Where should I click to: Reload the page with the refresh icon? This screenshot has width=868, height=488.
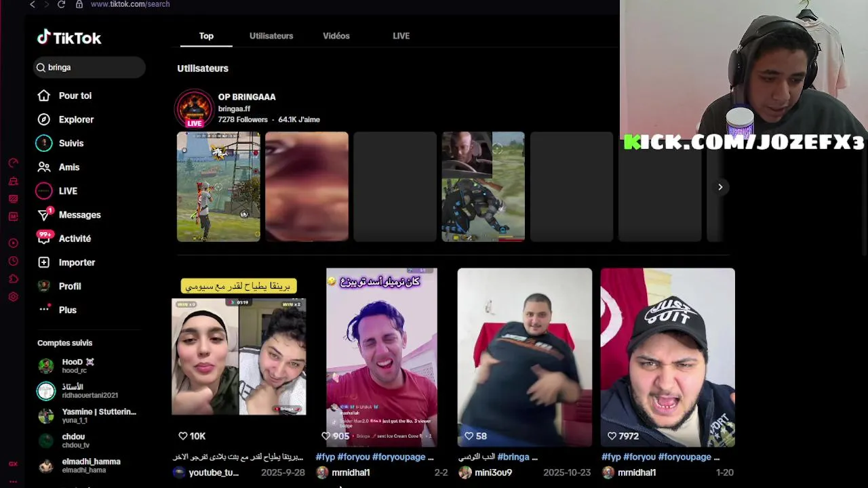[x=61, y=4]
